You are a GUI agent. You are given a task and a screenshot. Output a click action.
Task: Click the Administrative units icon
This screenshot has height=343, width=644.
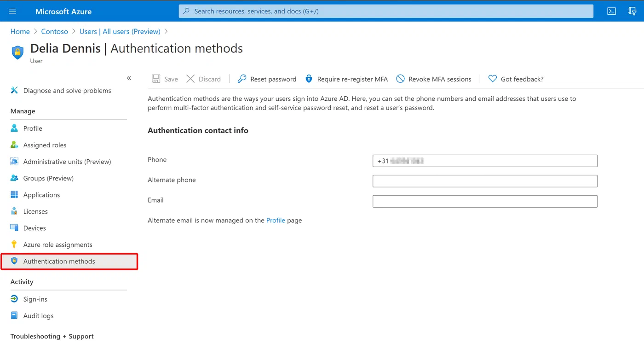(x=14, y=162)
